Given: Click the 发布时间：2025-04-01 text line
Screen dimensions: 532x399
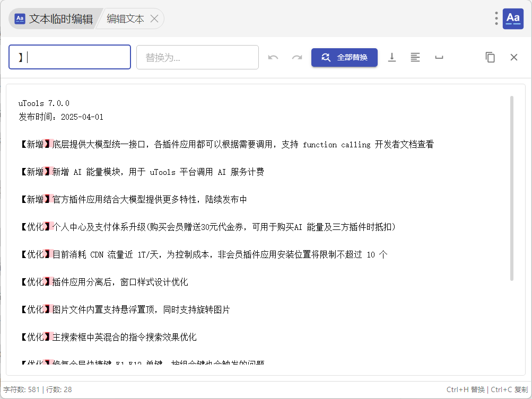Looking at the screenshot, I should [x=61, y=117].
